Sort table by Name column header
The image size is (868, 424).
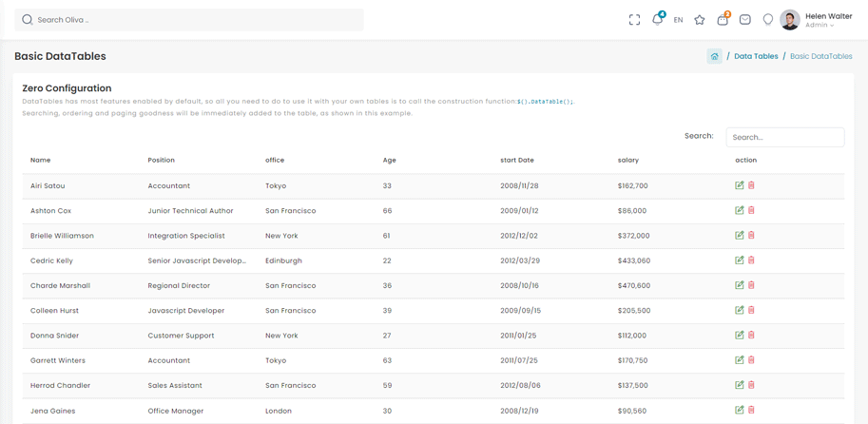[40, 160]
